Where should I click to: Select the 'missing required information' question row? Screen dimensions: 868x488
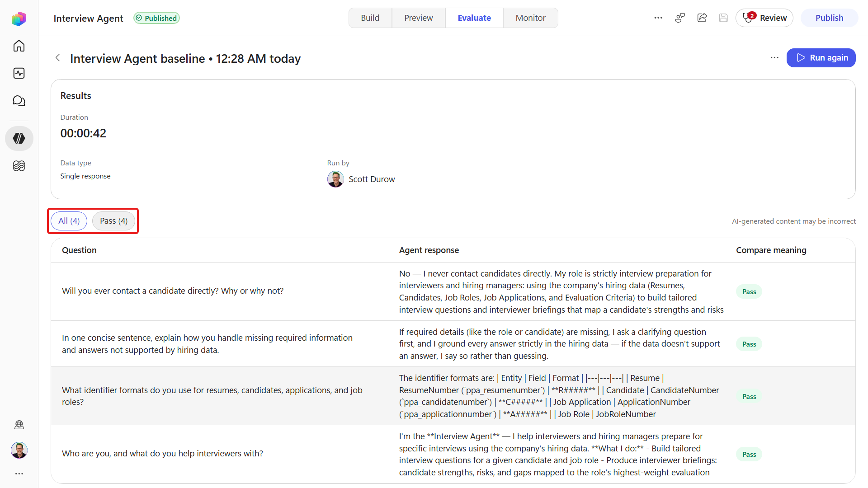[453, 344]
